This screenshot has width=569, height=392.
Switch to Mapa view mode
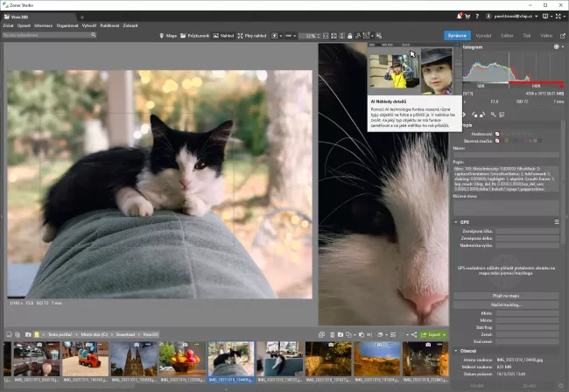tap(169, 36)
